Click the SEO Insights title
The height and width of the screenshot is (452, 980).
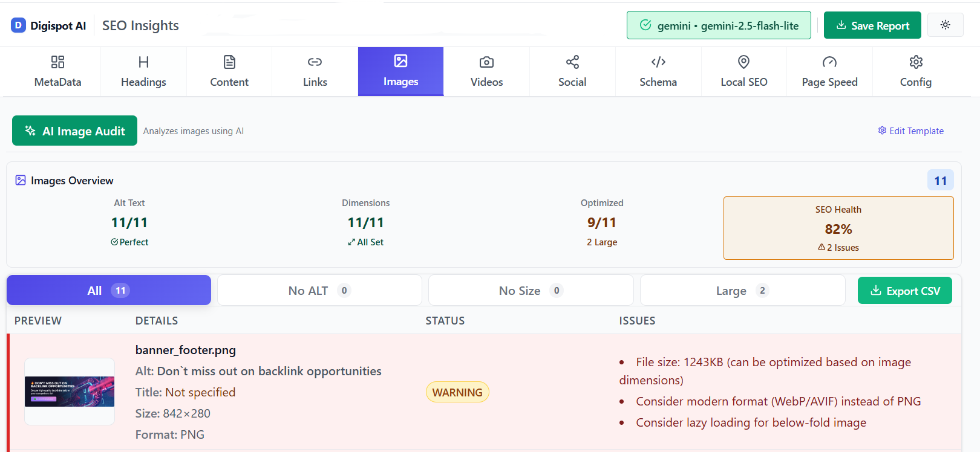[x=140, y=25]
